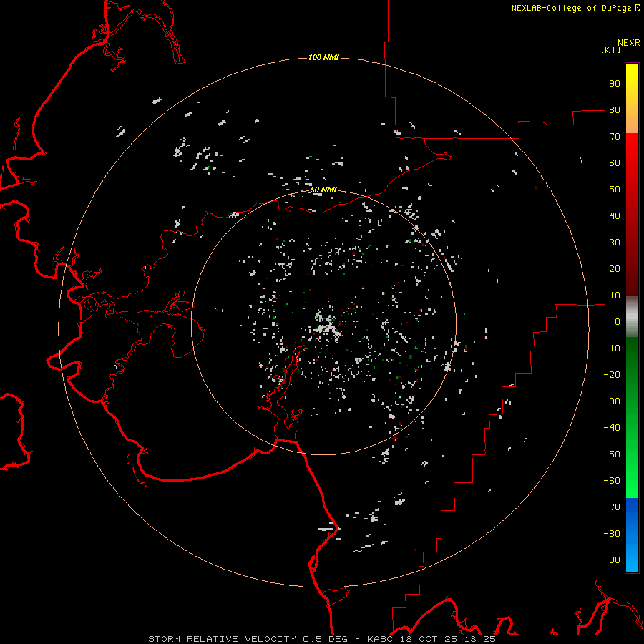Select the 100 NMI range ring label
The width and height of the screenshot is (644, 644).
click(323, 57)
